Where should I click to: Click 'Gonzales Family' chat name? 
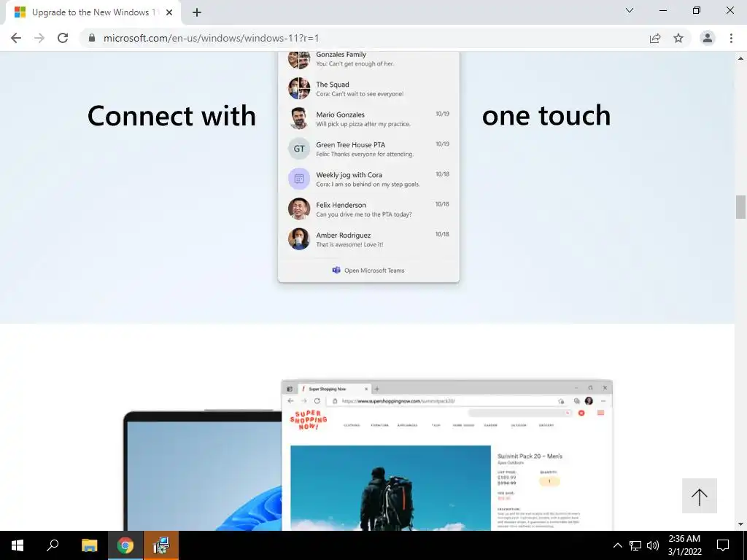[341, 54]
